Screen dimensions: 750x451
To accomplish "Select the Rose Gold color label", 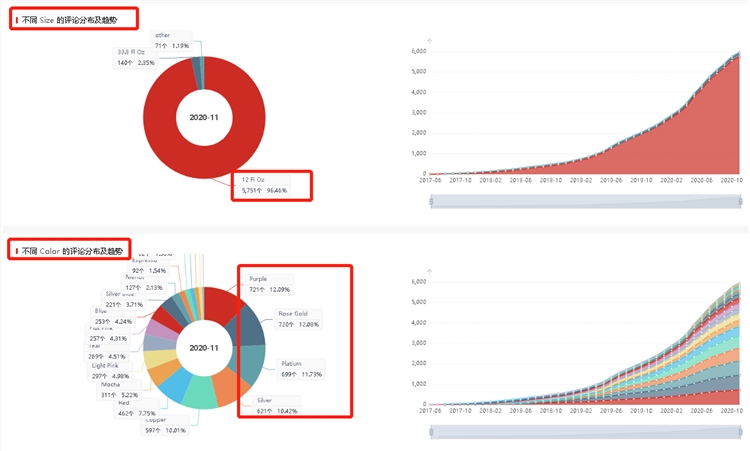I will (x=292, y=319).
